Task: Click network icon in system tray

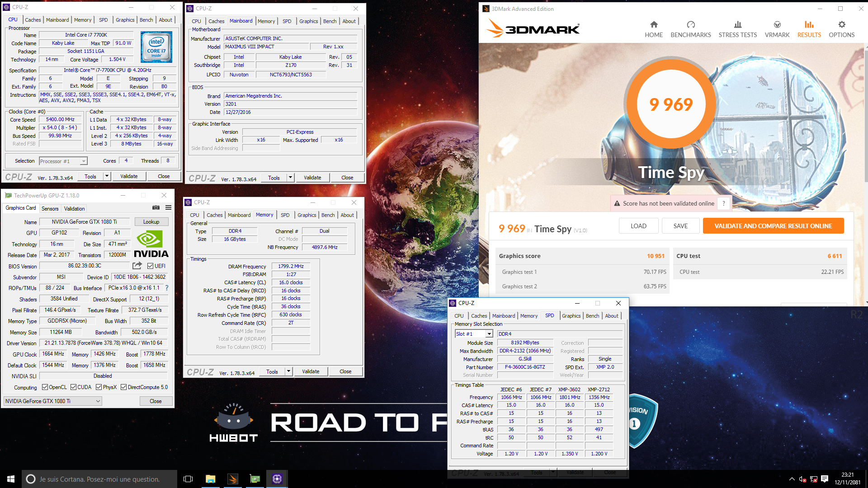Action: 813,479
